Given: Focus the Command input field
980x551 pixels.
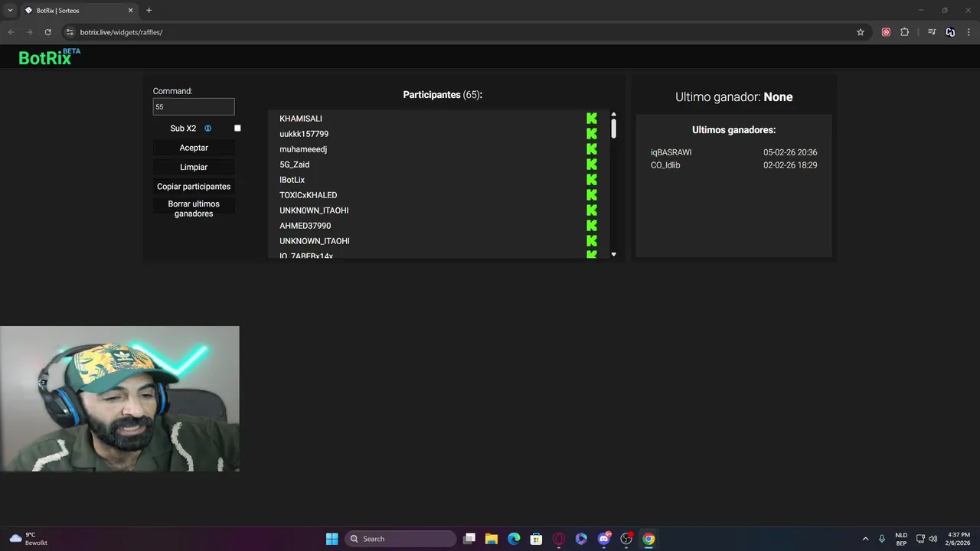Looking at the screenshot, I should click(194, 107).
